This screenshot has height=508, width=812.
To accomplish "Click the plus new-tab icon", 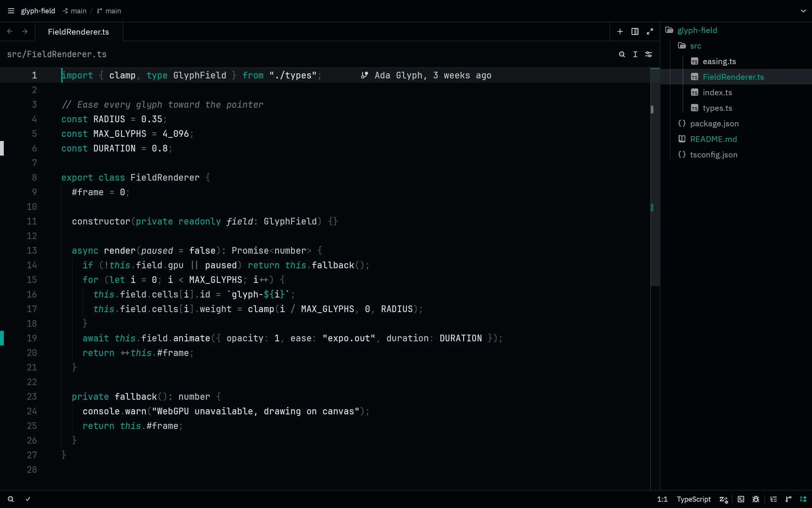I will 620,31.
